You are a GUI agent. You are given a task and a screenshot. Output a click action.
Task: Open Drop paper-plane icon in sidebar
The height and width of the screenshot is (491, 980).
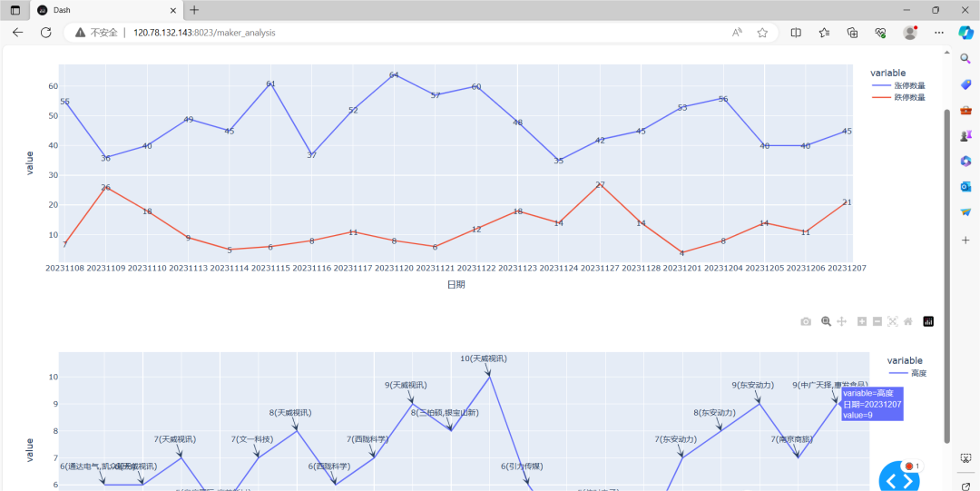tap(965, 212)
